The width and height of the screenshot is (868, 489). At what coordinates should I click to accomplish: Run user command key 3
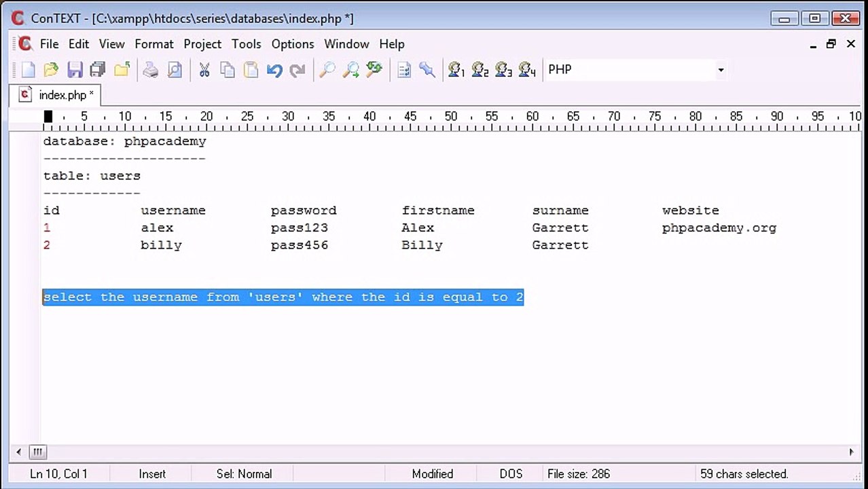(503, 69)
